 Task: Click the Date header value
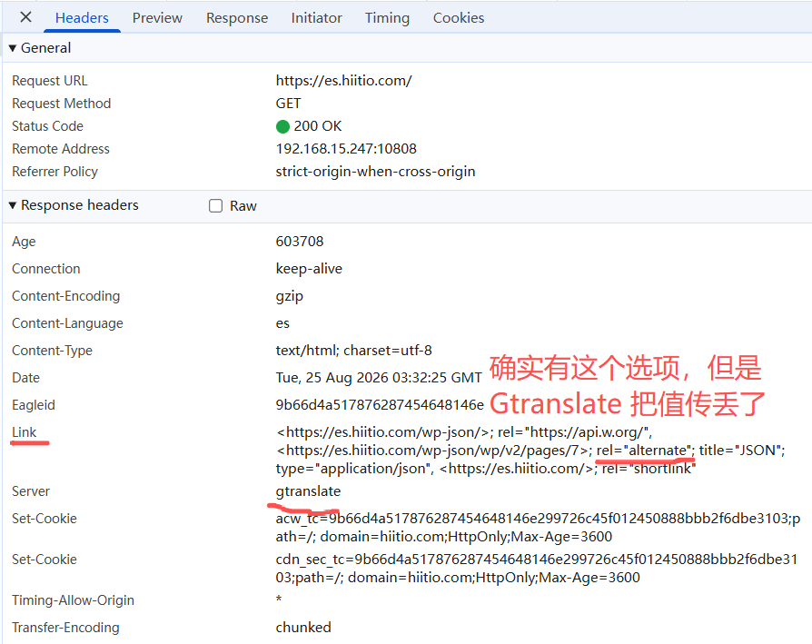coord(379,378)
